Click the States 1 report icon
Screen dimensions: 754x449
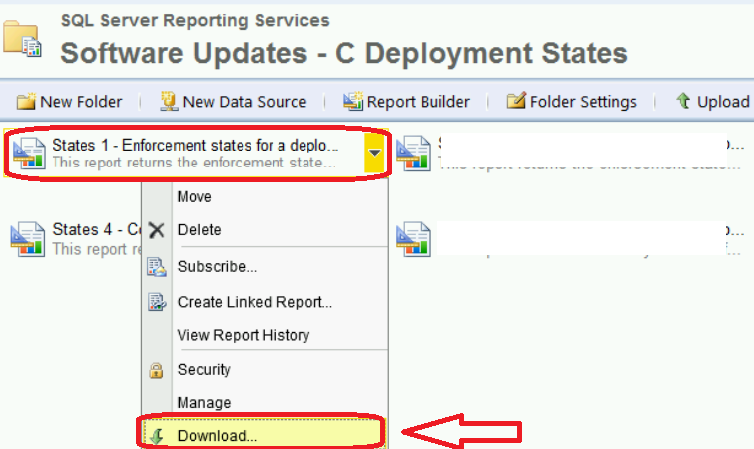[29, 153]
